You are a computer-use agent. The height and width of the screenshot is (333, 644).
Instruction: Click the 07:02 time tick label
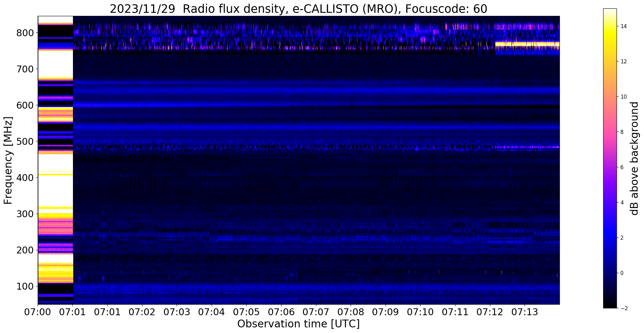point(142,312)
